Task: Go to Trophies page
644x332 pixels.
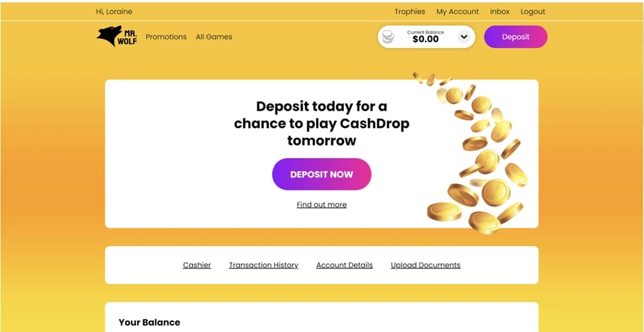Action: [x=409, y=11]
